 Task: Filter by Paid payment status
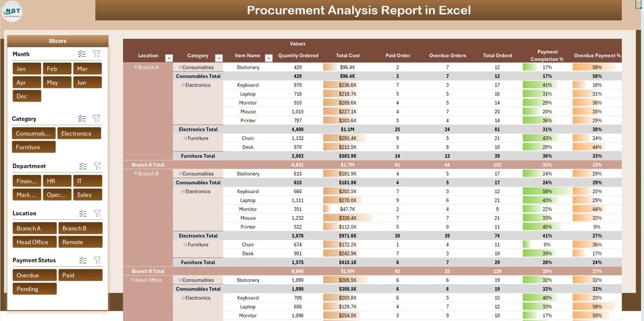(80, 275)
